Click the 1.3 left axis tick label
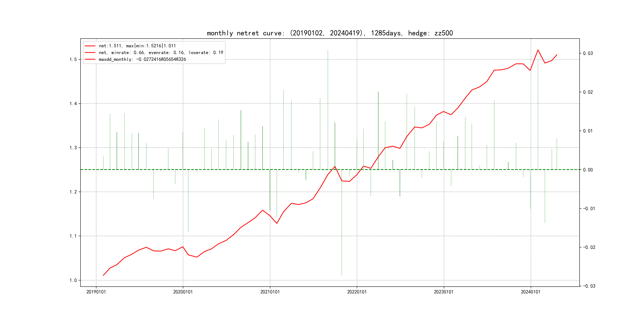This screenshot has height=322, width=644. pyautogui.click(x=73, y=148)
